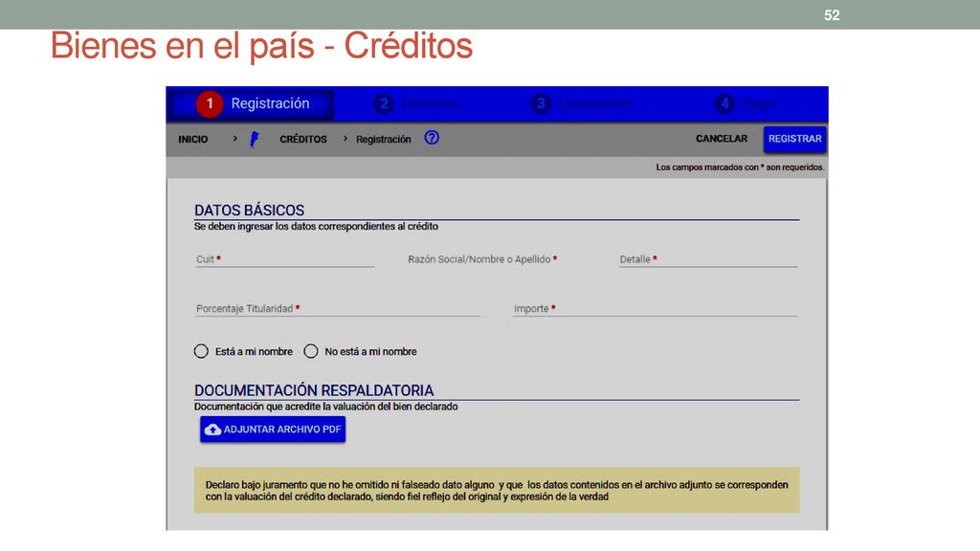The image size is (980, 551).
Task: Click the DATOS BÁSICOS heading
Action: tap(250, 210)
